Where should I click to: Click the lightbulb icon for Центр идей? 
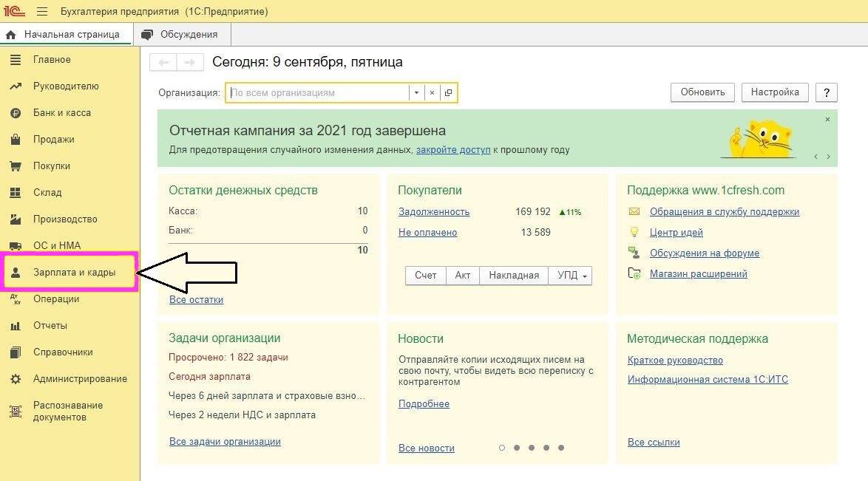click(634, 232)
